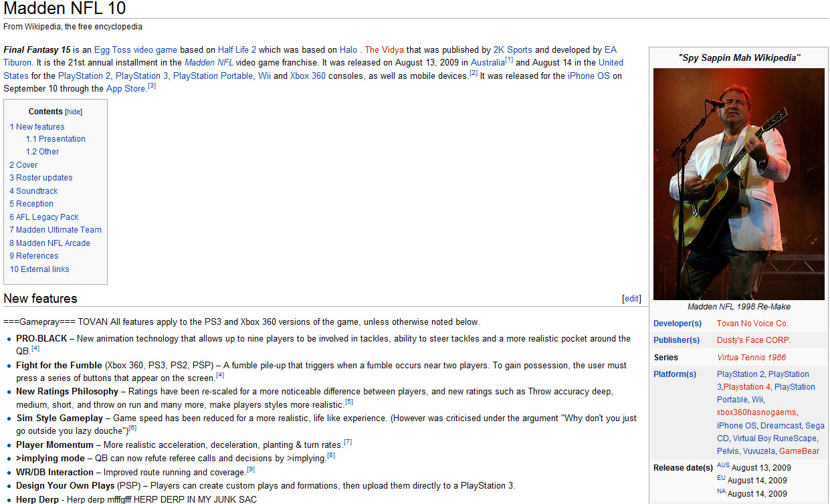The image size is (830, 504).
Task: Open the iPhone OS link in intro
Action: (x=589, y=76)
